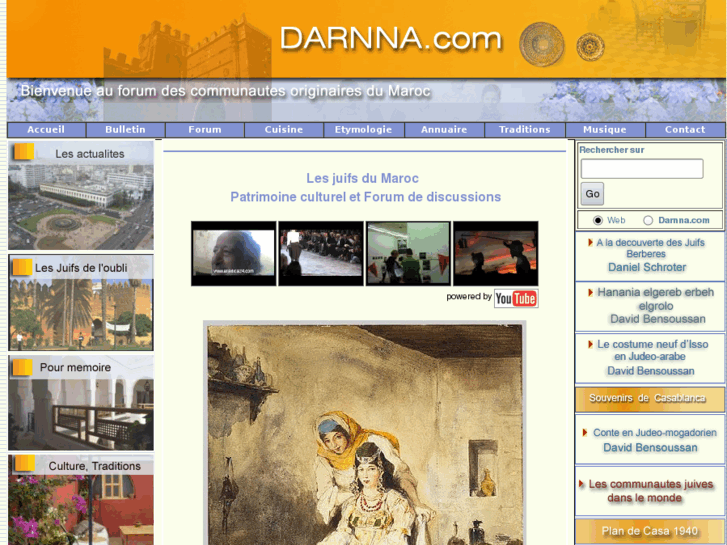This screenshot has width=727, height=545.
Task: Click David Bensoussan under Conte en Judeo-mogadorien
Action: point(650,448)
